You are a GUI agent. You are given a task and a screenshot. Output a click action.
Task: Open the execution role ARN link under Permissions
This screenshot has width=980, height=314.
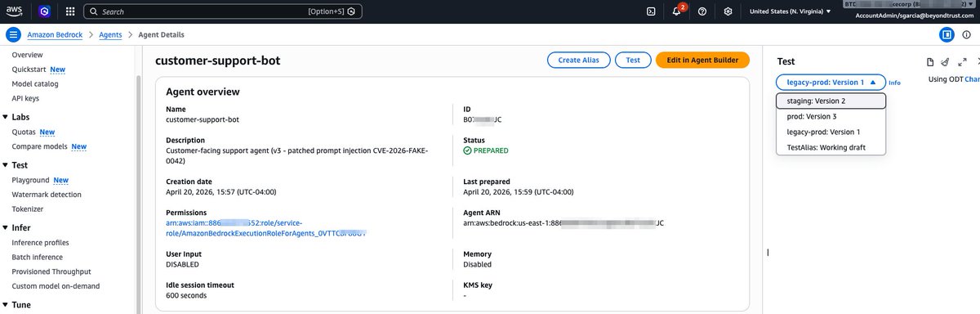(x=265, y=227)
